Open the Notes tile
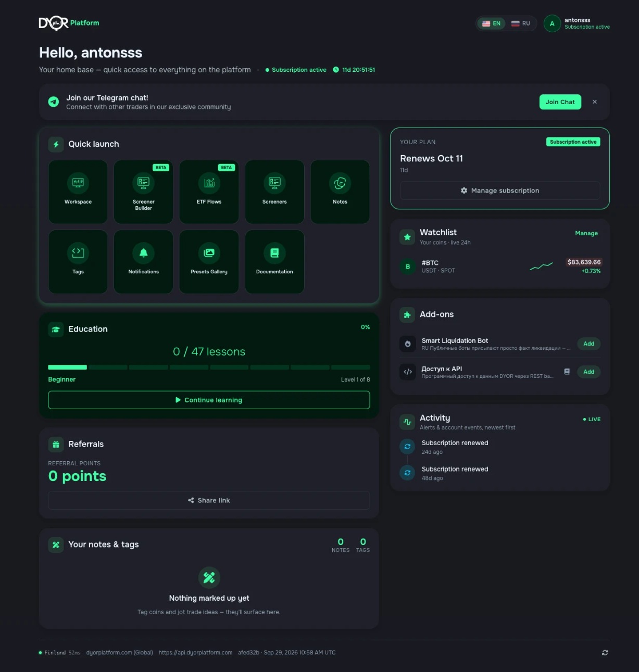The height and width of the screenshot is (672, 639). pyautogui.click(x=340, y=192)
